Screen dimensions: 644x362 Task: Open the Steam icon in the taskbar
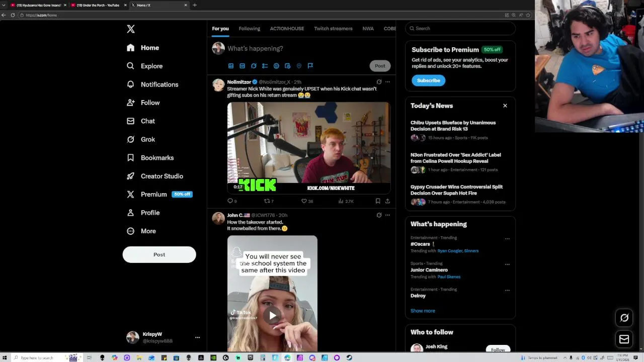pos(349,358)
